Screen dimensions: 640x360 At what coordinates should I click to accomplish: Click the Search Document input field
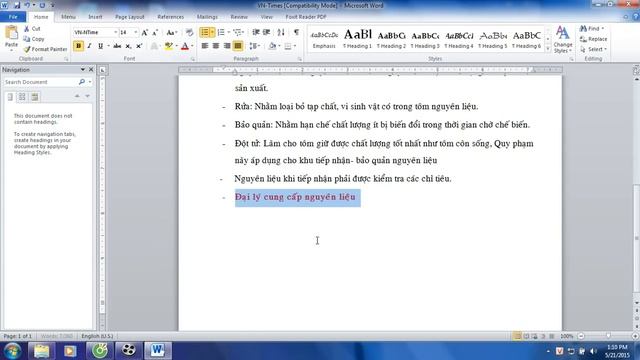[x=40, y=82]
